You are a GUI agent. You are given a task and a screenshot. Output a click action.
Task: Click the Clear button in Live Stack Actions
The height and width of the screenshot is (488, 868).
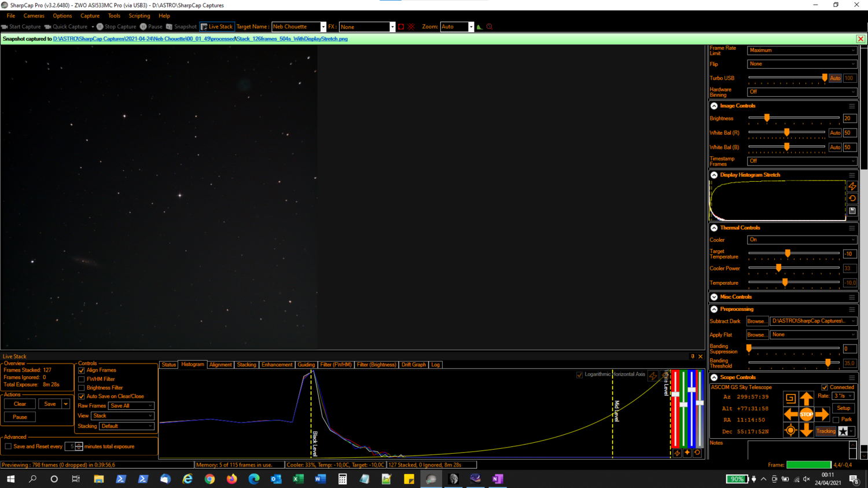pos(19,403)
